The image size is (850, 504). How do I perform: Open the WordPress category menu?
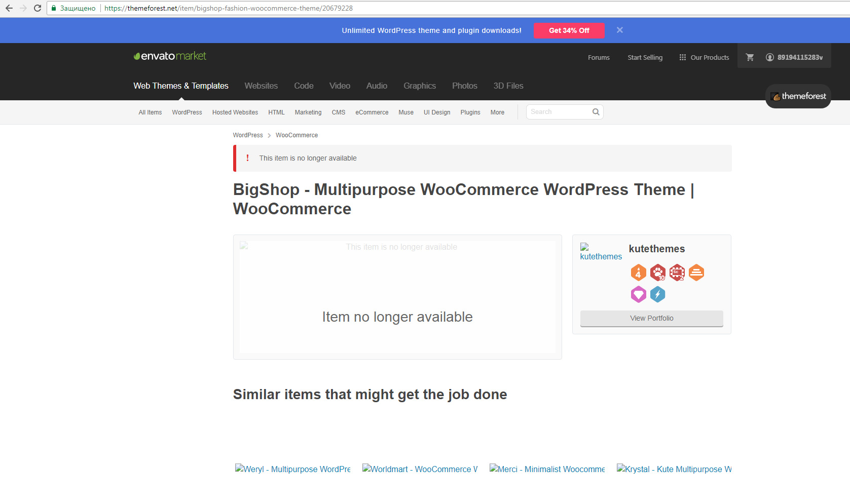point(187,112)
